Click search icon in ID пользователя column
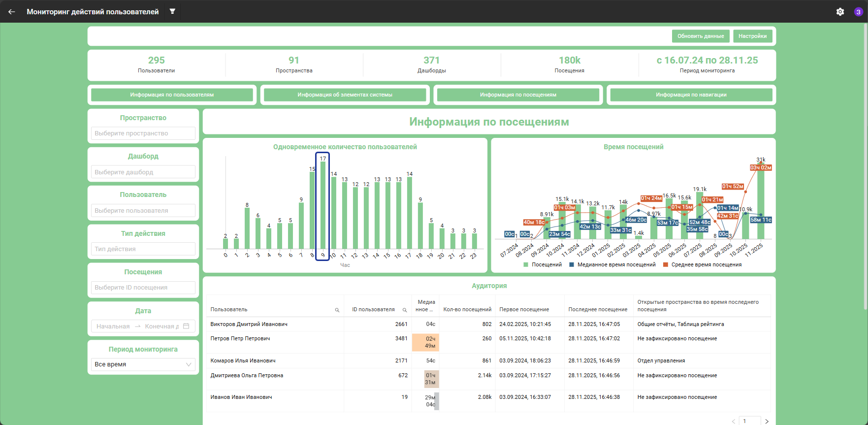This screenshot has height=425, width=868. [405, 310]
